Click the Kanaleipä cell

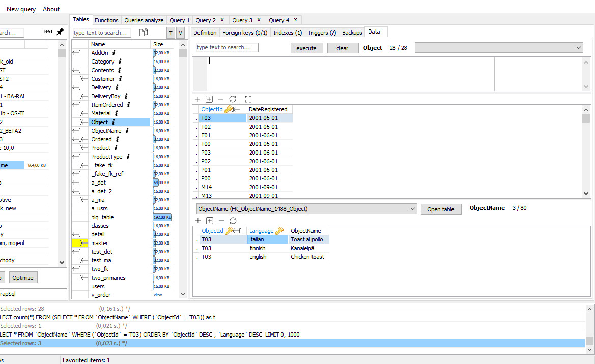point(308,248)
